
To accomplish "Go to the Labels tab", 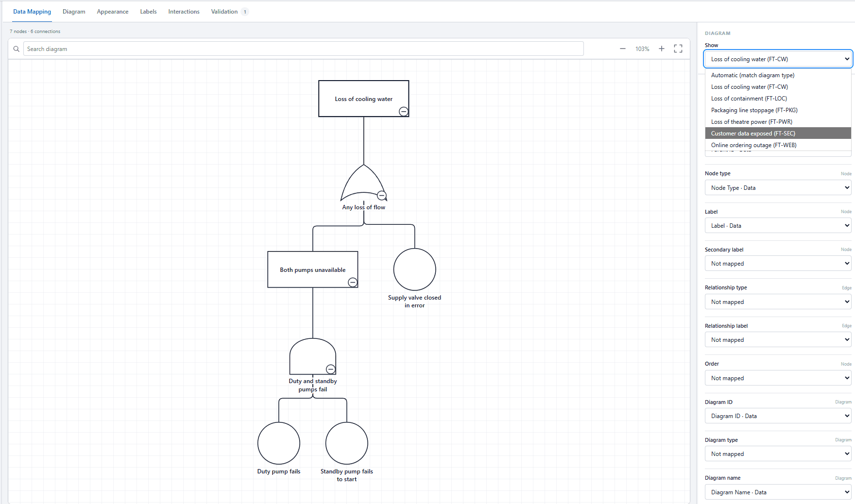I will coord(148,12).
